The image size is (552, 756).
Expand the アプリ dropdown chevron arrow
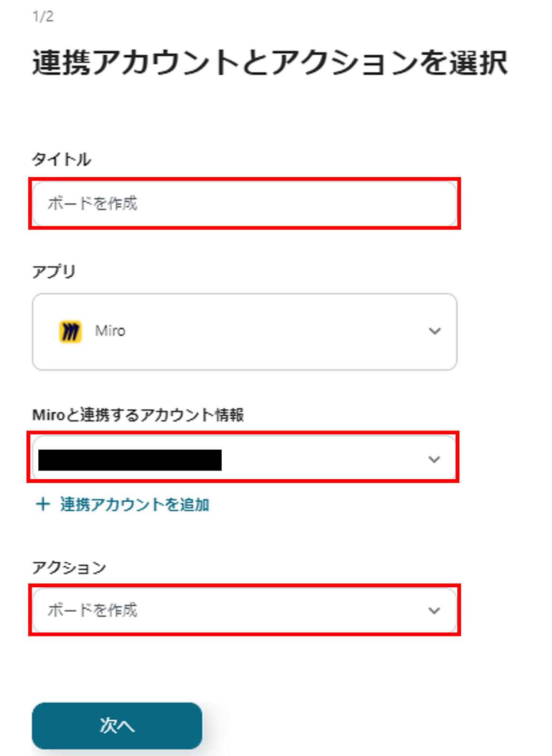[x=434, y=331]
